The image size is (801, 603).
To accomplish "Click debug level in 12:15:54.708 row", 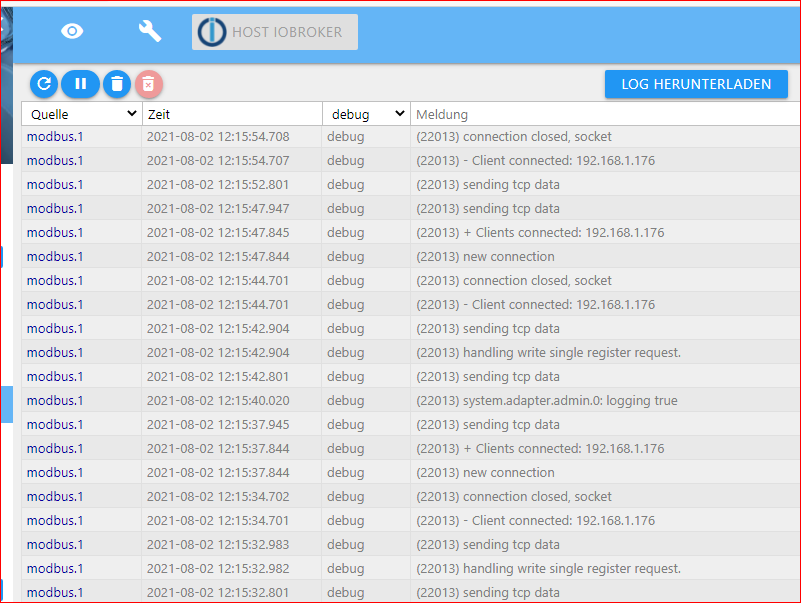I will pos(346,136).
